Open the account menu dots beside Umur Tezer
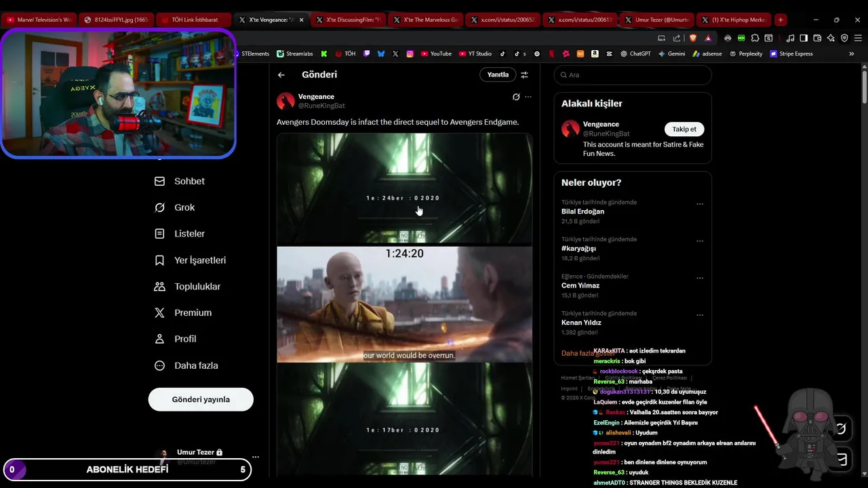The image size is (868, 488). point(256,457)
